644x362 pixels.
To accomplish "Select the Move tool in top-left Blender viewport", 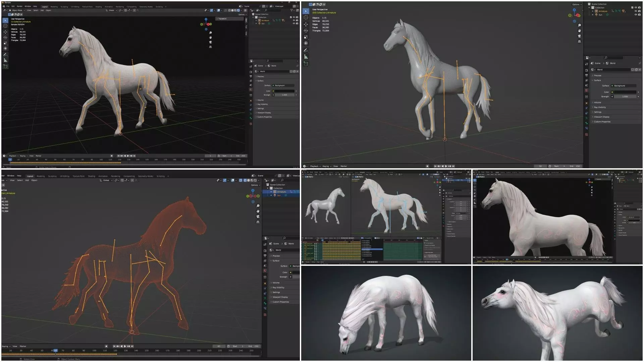I will (x=5, y=32).
